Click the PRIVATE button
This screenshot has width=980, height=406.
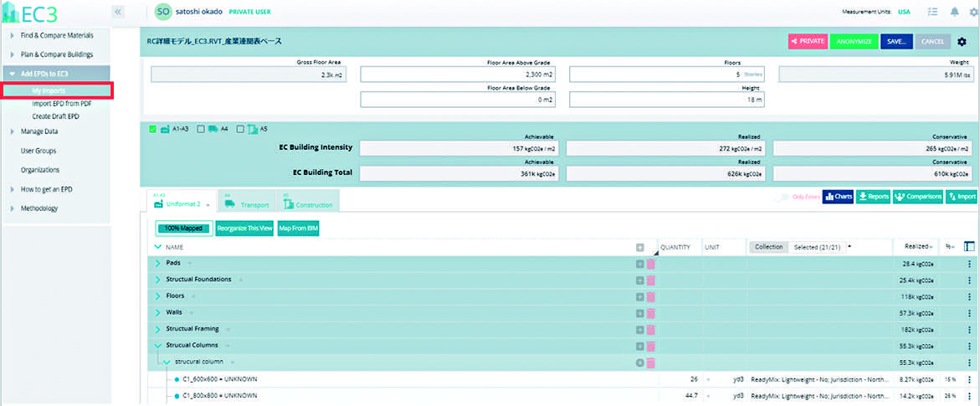808,41
